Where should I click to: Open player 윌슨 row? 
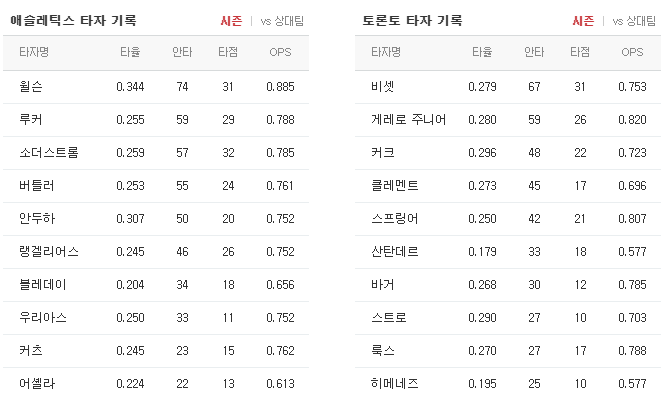156,87
